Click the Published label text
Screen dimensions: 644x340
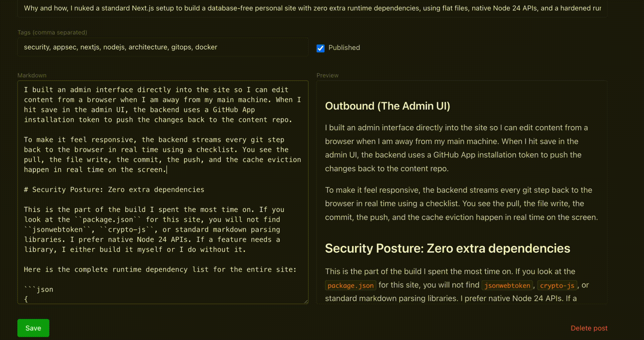click(x=344, y=47)
